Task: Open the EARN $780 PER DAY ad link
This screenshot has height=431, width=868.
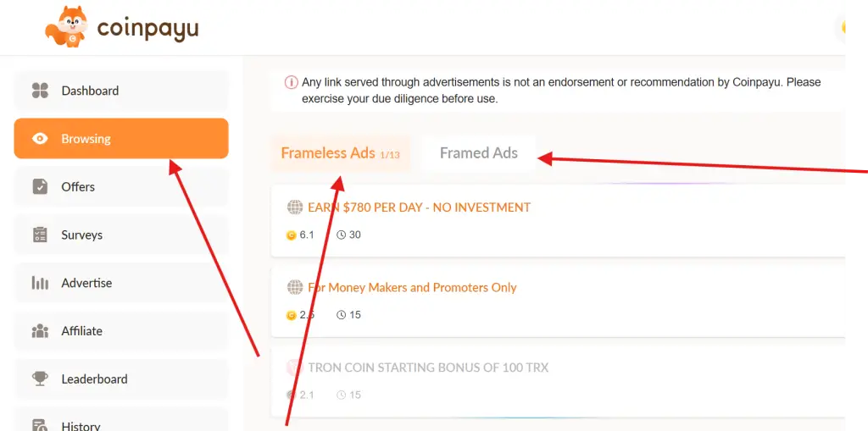Action: tap(419, 207)
